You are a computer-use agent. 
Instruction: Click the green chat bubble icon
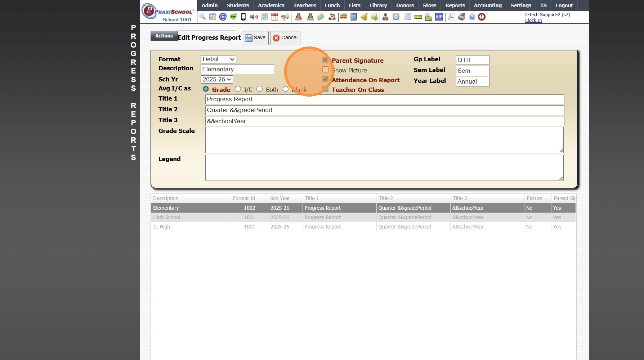233,17
